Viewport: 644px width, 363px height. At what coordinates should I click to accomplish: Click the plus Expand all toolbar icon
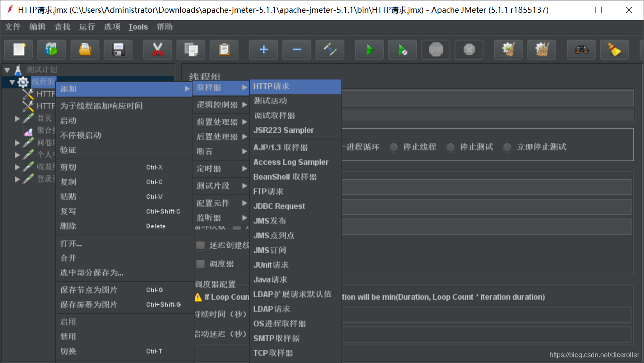[x=264, y=49]
